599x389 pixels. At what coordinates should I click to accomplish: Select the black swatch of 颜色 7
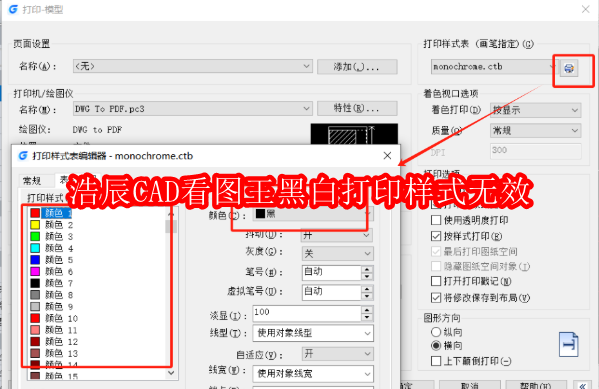pos(35,283)
